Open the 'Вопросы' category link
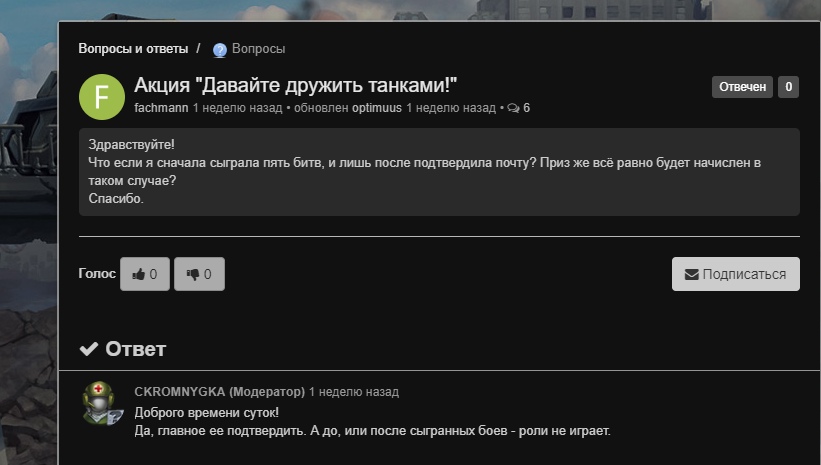Screen dimensions: 821x465 coord(258,49)
